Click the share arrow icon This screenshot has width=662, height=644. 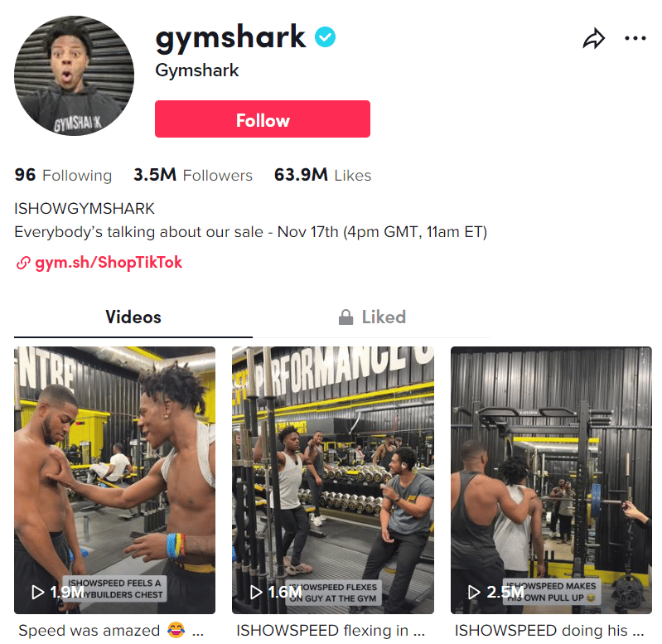(x=593, y=38)
